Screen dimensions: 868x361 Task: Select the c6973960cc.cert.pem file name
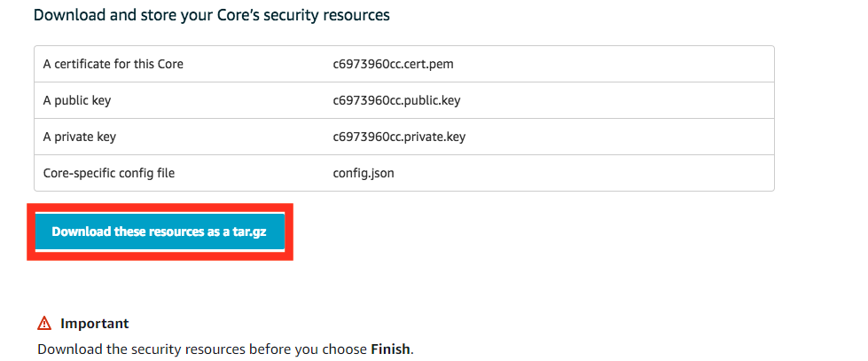[x=393, y=64]
